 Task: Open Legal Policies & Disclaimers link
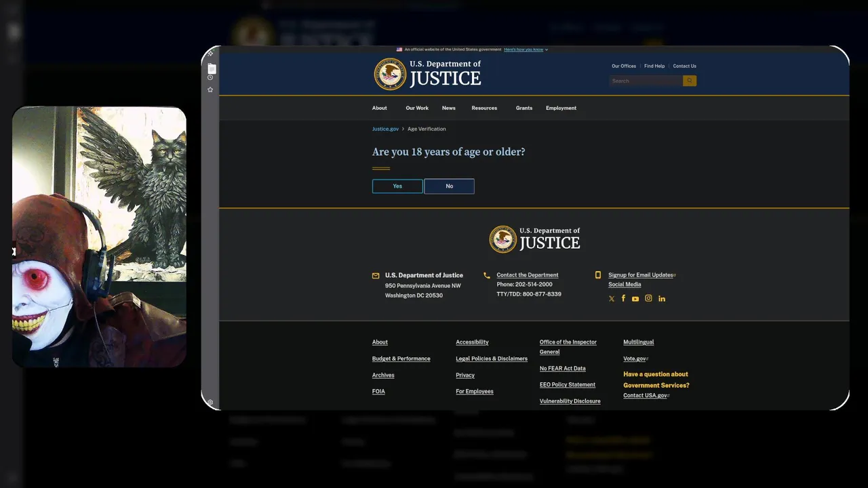pos(492,359)
